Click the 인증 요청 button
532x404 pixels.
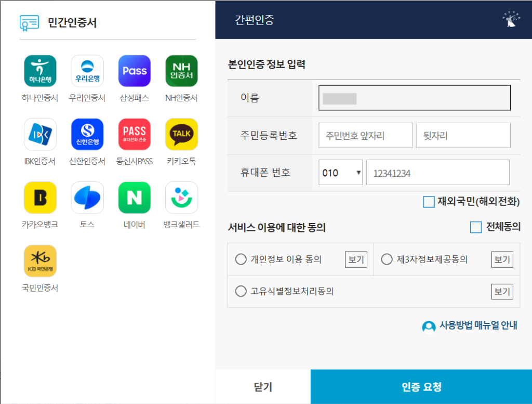[421, 387]
